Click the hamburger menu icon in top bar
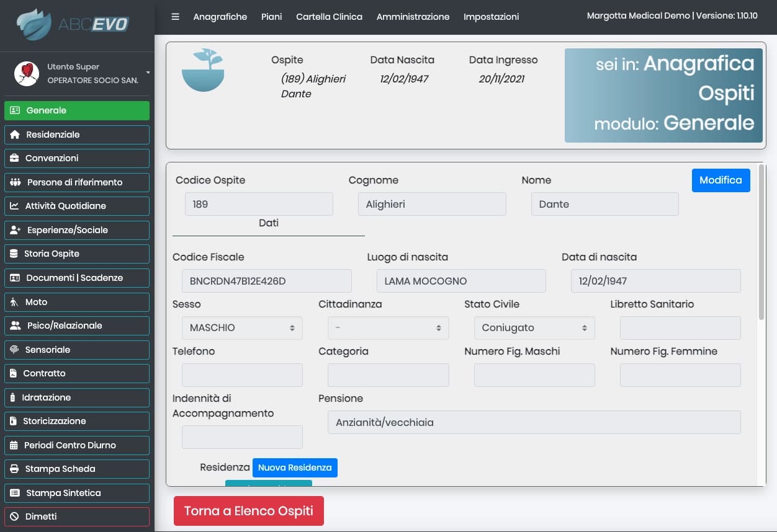777x532 pixels. click(x=175, y=17)
